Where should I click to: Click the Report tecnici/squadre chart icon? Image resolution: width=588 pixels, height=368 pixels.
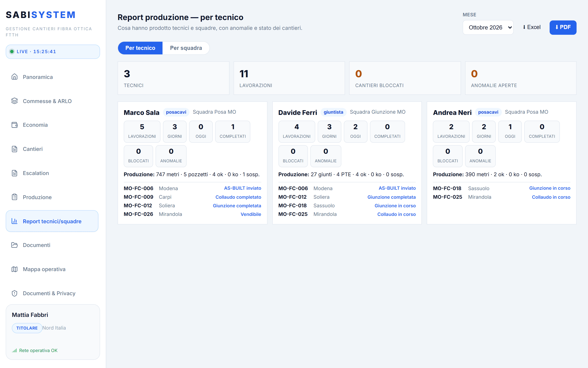click(x=14, y=221)
